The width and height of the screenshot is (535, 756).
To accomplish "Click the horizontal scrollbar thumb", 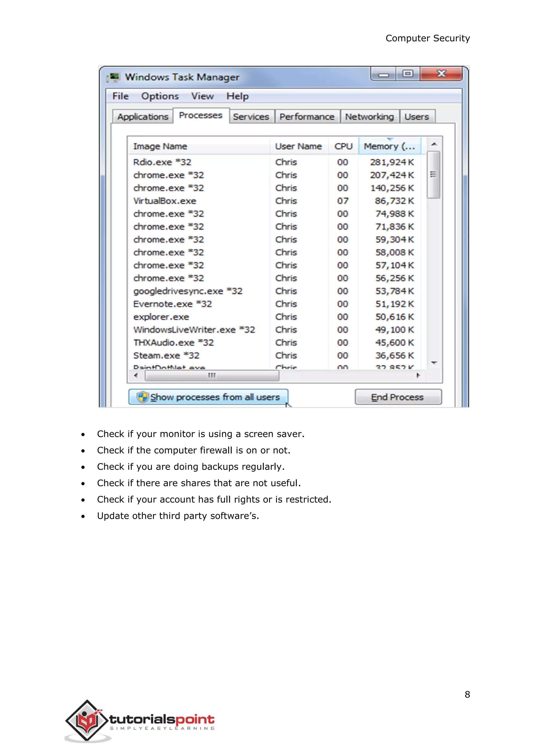I will (212, 375).
